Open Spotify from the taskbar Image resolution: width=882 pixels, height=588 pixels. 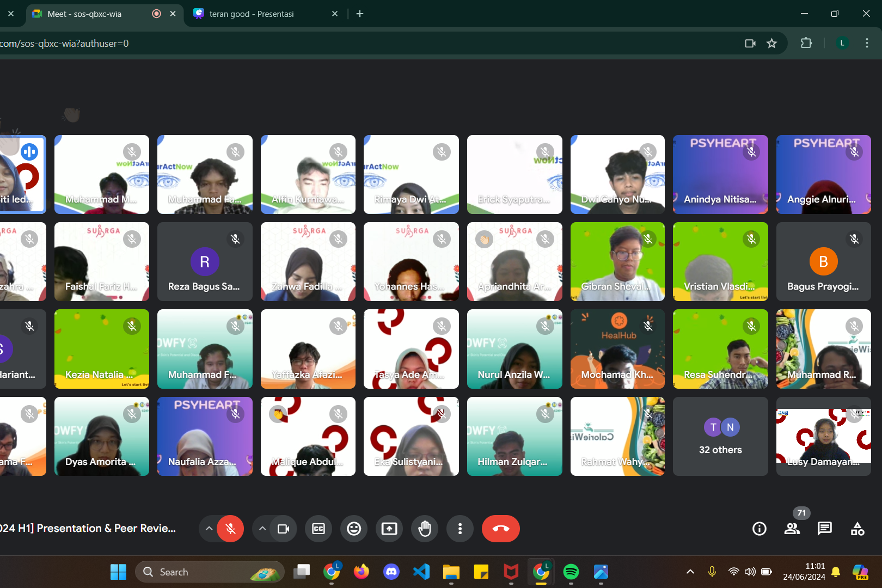click(x=571, y=572)
